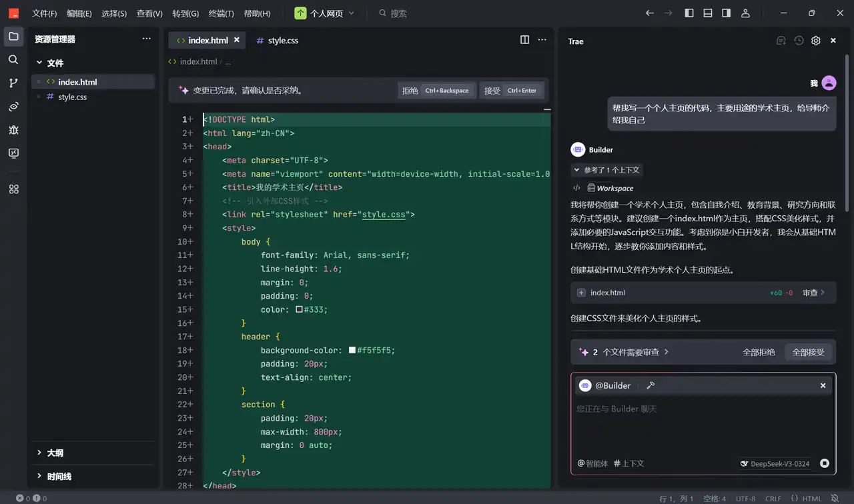Remove the @Builder agent tag

[823, 385]
